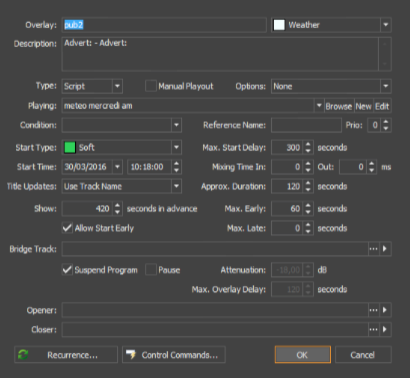Adjust the Max. Start Delay stepper

(x=308, y=147)
